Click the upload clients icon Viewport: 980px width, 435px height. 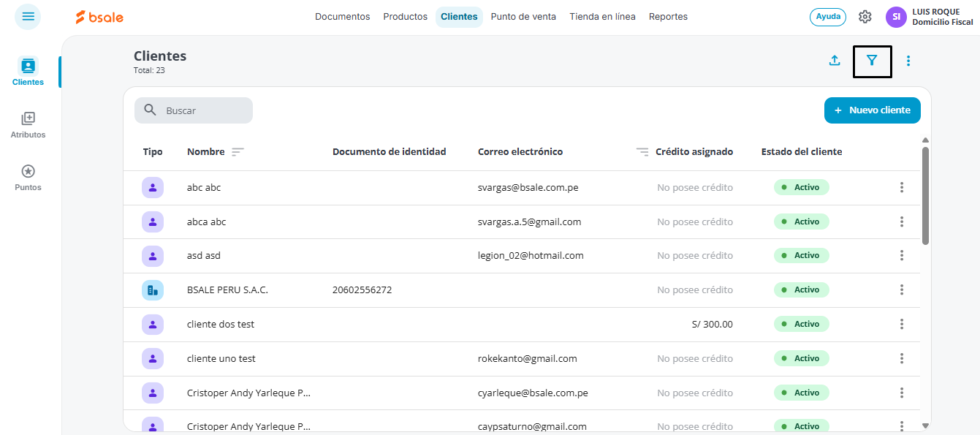coord(835,61)
